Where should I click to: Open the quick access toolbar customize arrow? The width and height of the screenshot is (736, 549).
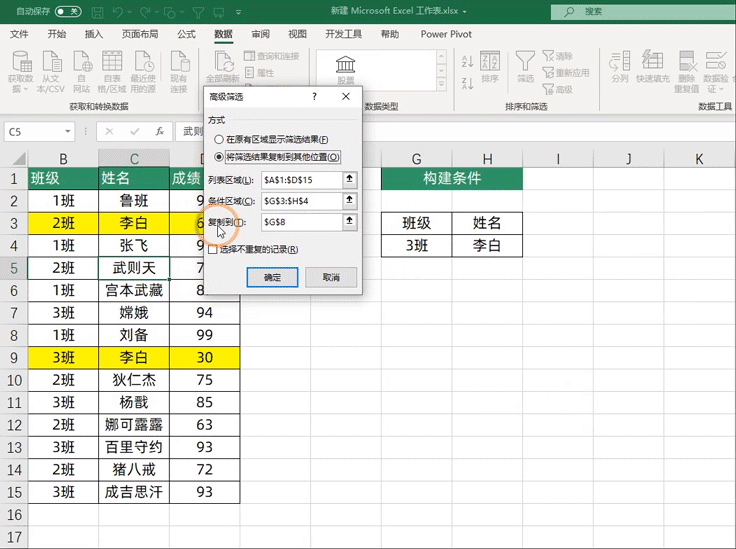(238, 12)
